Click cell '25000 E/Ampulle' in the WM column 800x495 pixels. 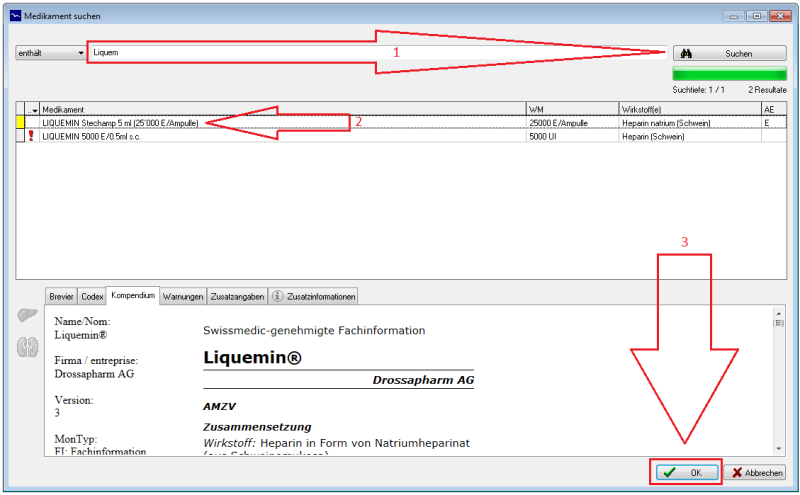572,122
